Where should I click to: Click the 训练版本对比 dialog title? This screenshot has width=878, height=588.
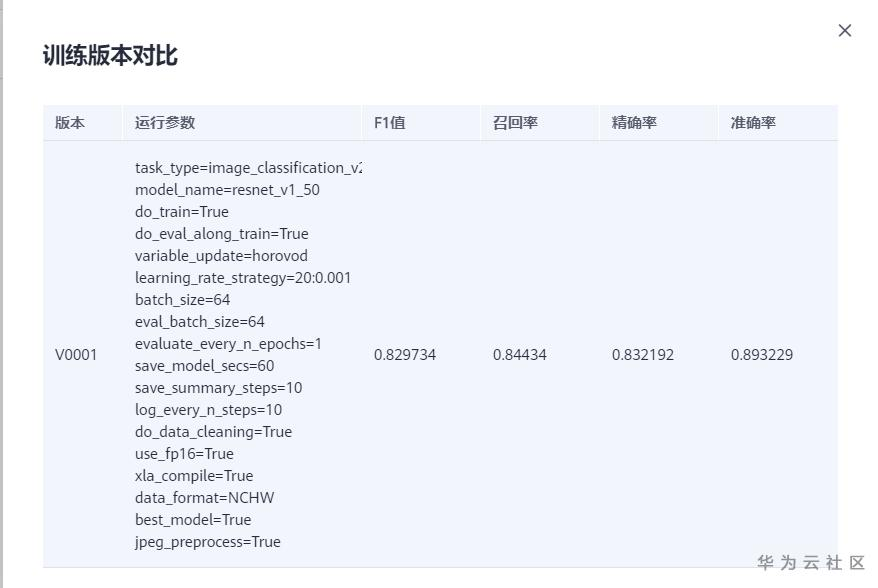(110, 56)
